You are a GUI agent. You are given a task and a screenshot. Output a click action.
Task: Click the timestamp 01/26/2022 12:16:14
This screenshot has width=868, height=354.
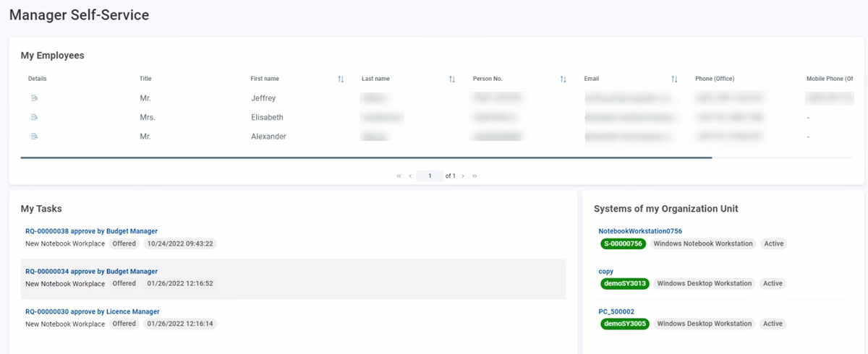[x=179, y=324]
